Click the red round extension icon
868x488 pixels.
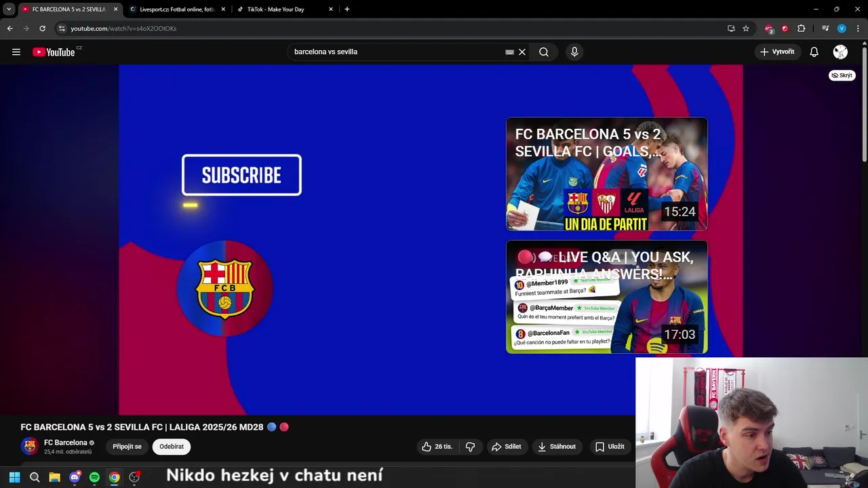(x=785, y=28)
